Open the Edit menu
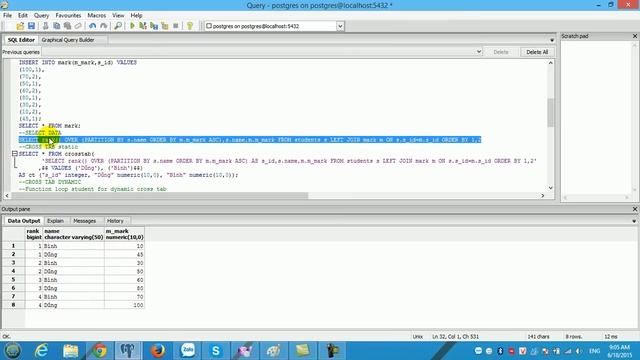Viewport: 640px width, 360px height. (22, 15)
